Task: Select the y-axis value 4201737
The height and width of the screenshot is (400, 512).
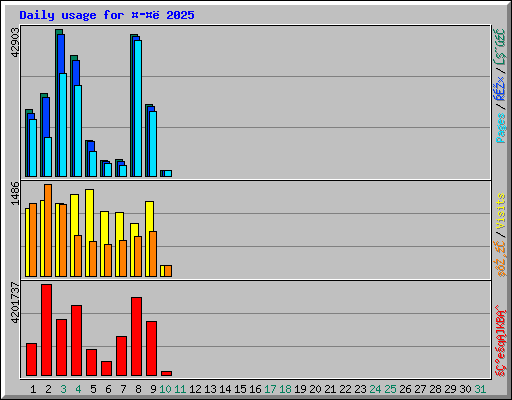Action: [x=15, y=303]
